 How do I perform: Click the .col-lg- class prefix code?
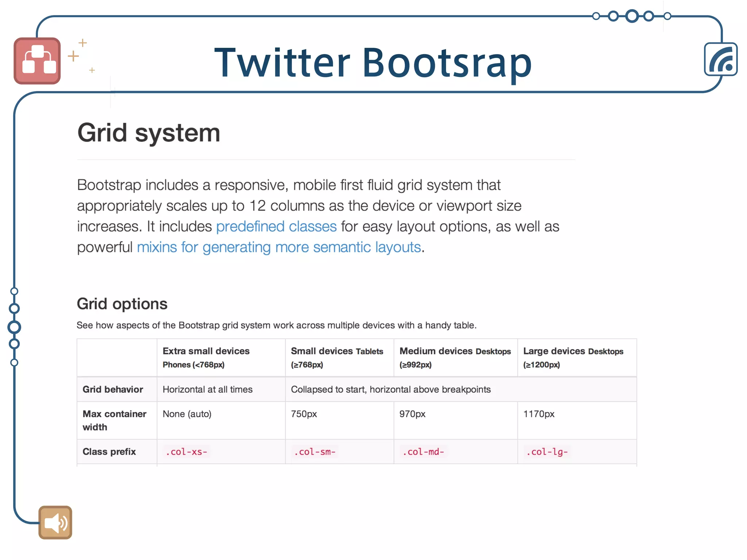tap(547, 452)
